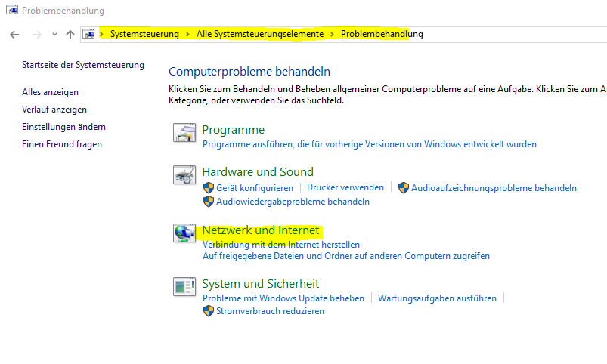The height and width of the screenshot is (364, 607).
Task: Start Drucker verwenden troubleshooter
Action: point(345,187)
